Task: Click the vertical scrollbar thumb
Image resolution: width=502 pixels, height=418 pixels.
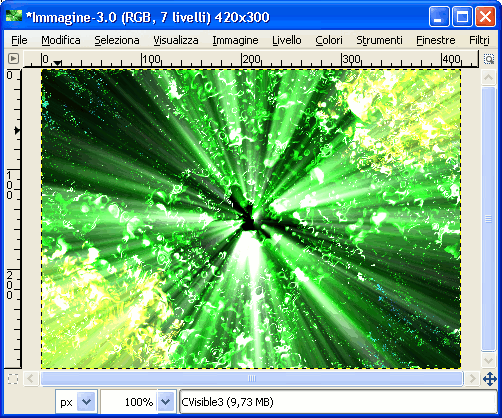Action: click(488, 219)
